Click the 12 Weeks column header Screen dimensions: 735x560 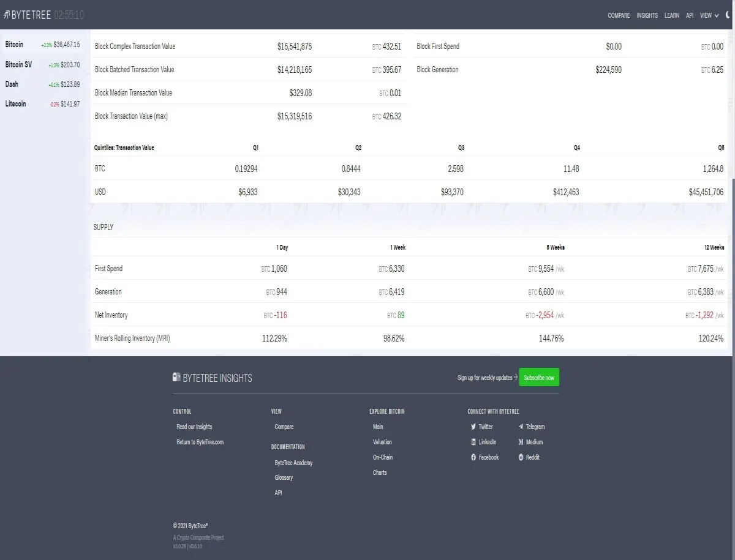coord(714,247)
